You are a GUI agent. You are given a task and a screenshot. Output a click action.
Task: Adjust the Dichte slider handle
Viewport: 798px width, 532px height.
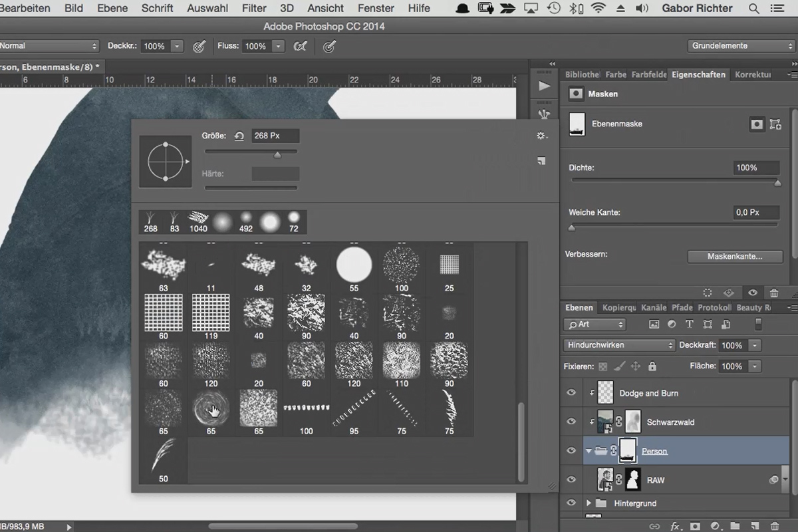point(777,183)
